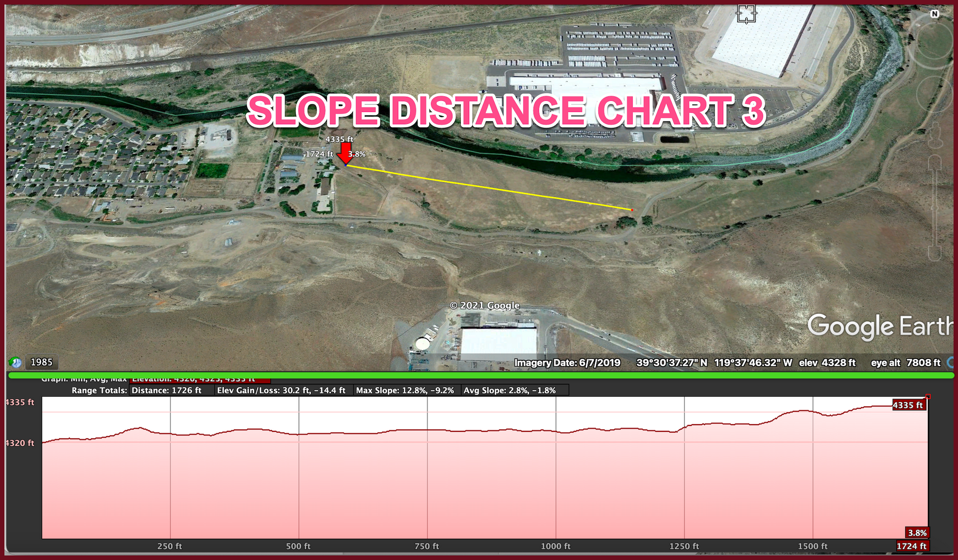Click the historical imagery clock icon
The height and width of the screenshot is (560, 958).
point(15,362)
